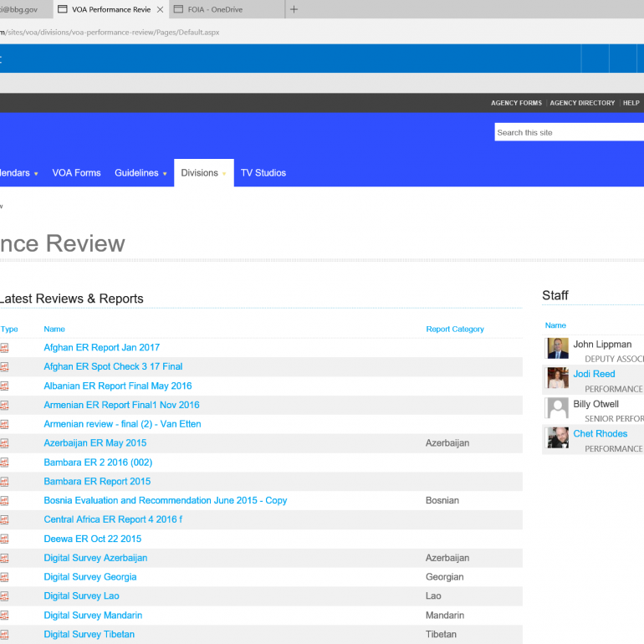The width and height of the screenshot is (644, 644).
Task: Click PDF icon for Bambara ER 2 2016 row
Action: [4, 463]
